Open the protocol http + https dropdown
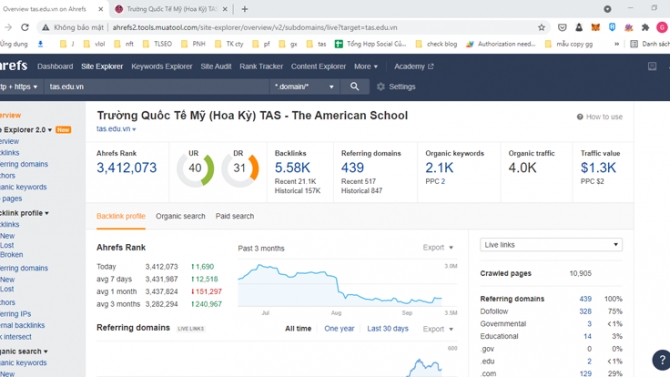Viewport: 670px width, 377px height. 19,86
